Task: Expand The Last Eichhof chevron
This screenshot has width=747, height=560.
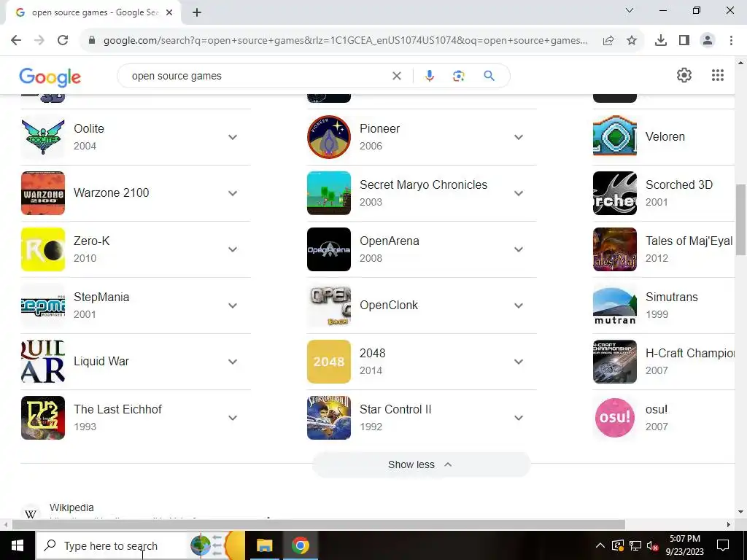Action: coord(233,418)
